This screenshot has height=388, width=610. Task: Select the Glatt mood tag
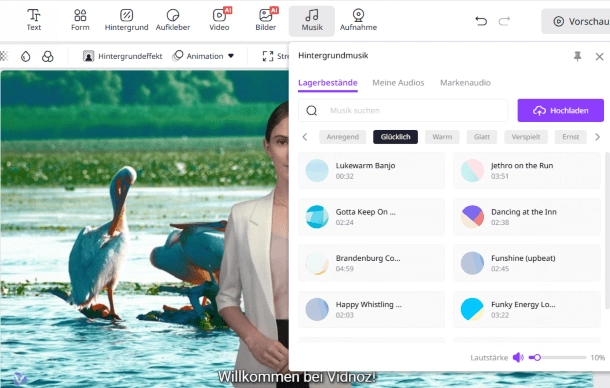coord(482,137)
